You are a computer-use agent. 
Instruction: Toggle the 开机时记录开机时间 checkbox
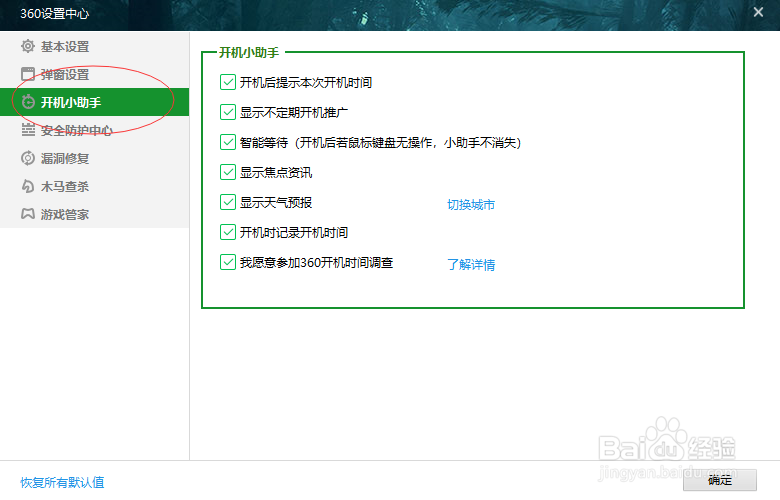coord(228,232)
